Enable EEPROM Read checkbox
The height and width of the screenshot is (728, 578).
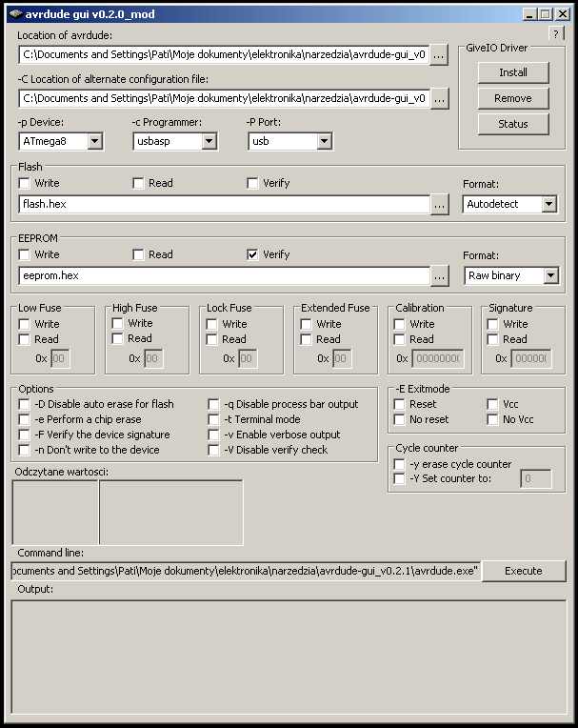coord(138,254)
